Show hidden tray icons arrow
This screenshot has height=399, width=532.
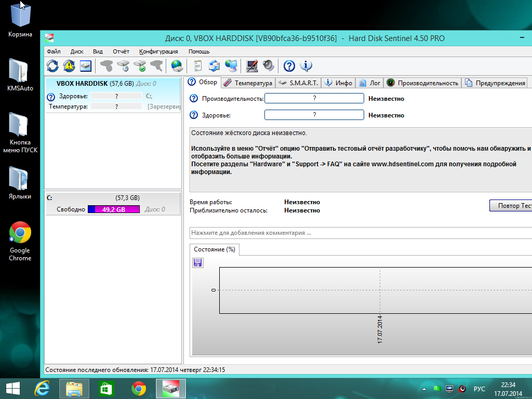424,389
